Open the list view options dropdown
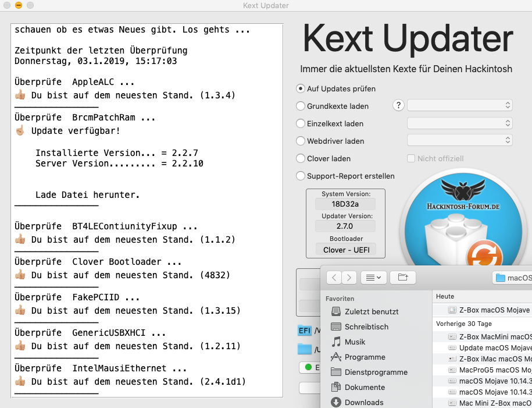532x408 pixels. [373, 278]
